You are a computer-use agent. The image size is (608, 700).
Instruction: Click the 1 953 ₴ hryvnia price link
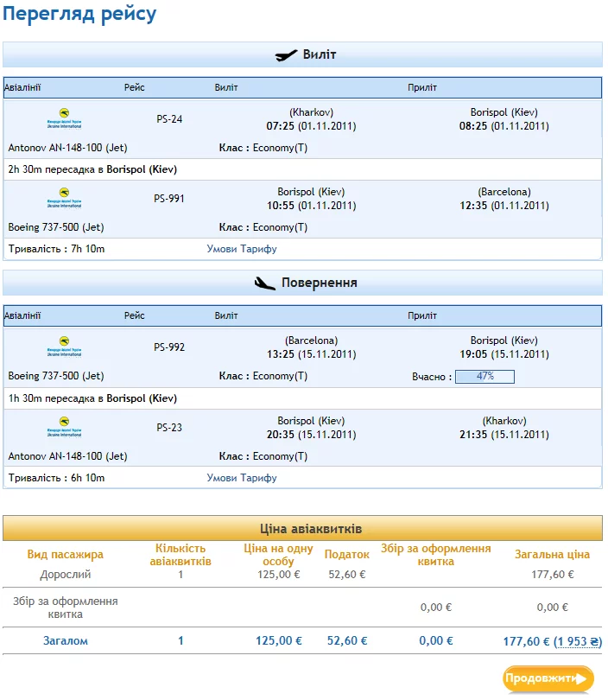coord(578,641)
